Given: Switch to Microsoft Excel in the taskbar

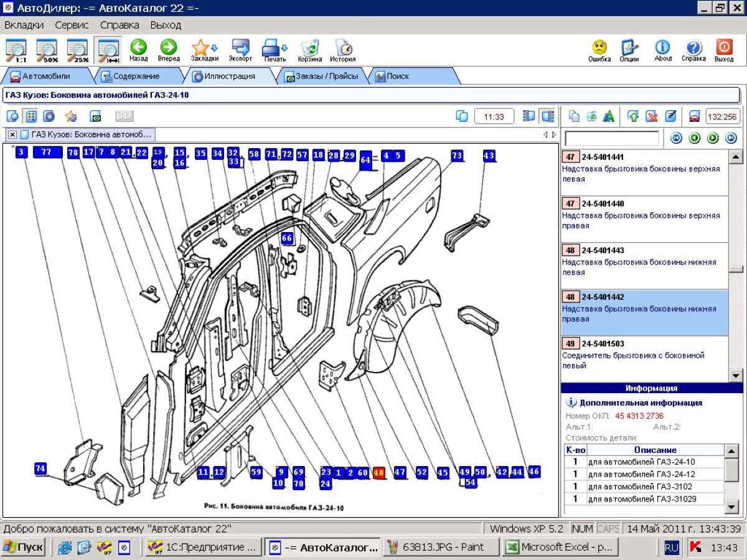Looking at the screenshot, I should tap(560, 548).
